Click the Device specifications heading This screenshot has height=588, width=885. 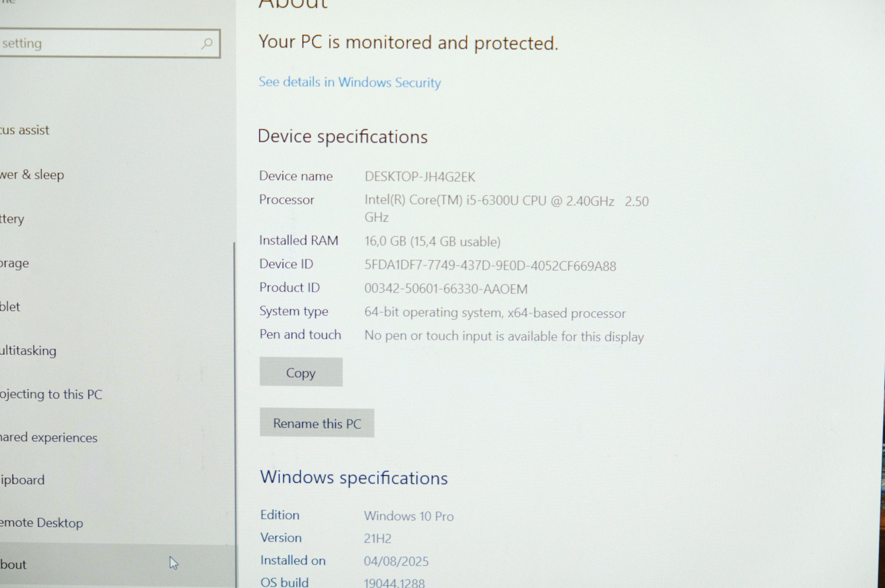(x=343, y=136)
